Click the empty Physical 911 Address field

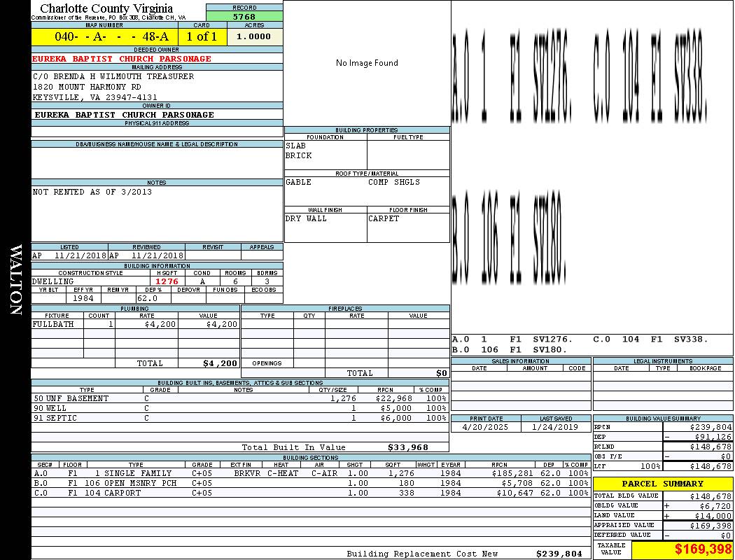[x=157, y=131]
